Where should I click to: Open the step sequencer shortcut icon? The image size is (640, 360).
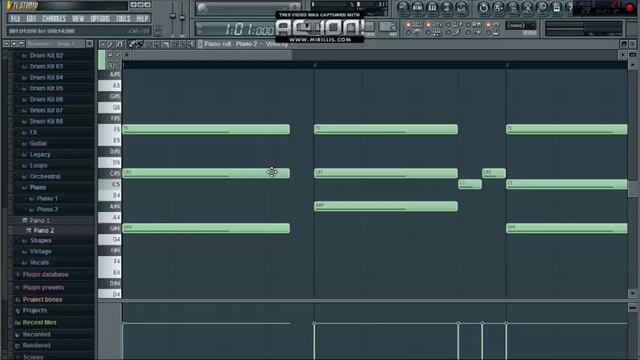point(418,8)
